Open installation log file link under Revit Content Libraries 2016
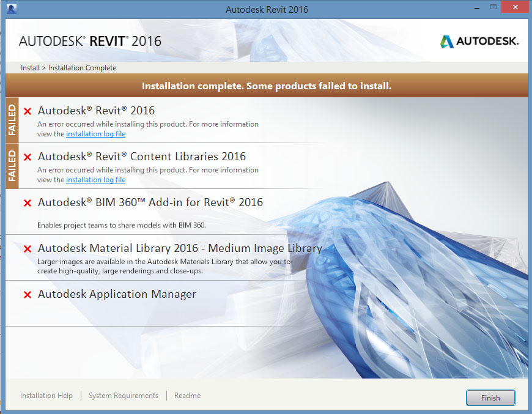The height and width of the screenshot is (414, 532). [95, 180]
